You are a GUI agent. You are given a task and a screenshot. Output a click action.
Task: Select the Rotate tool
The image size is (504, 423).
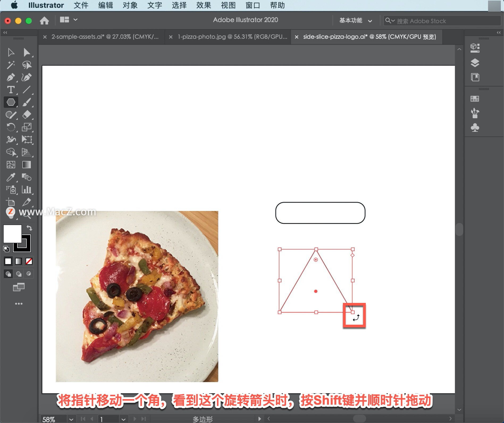point(11,127)
